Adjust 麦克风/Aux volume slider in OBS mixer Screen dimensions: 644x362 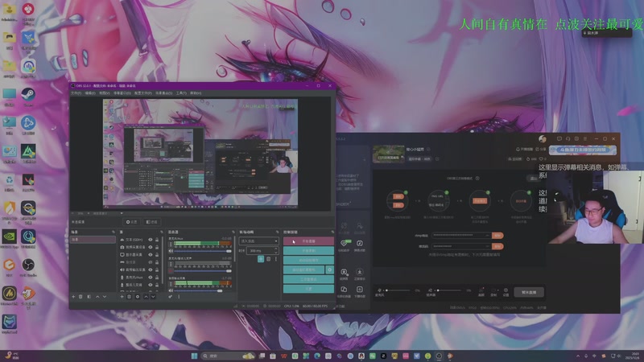coord(203,251)
